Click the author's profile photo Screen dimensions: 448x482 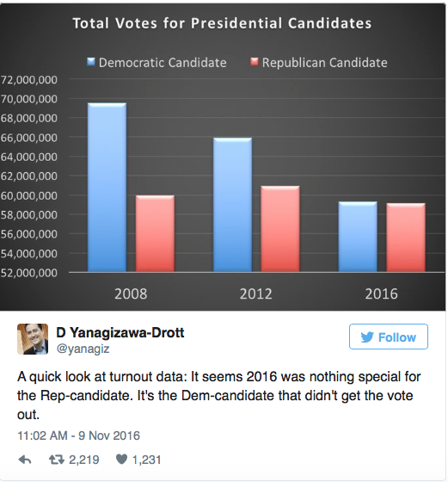point(33,339)
